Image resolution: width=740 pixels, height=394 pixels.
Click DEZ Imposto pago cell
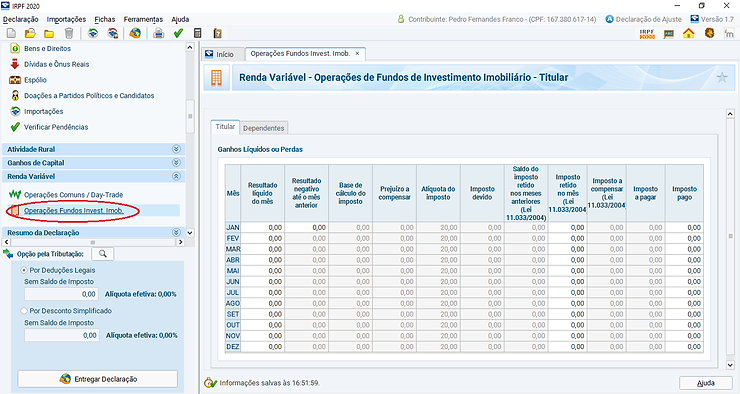684,347
